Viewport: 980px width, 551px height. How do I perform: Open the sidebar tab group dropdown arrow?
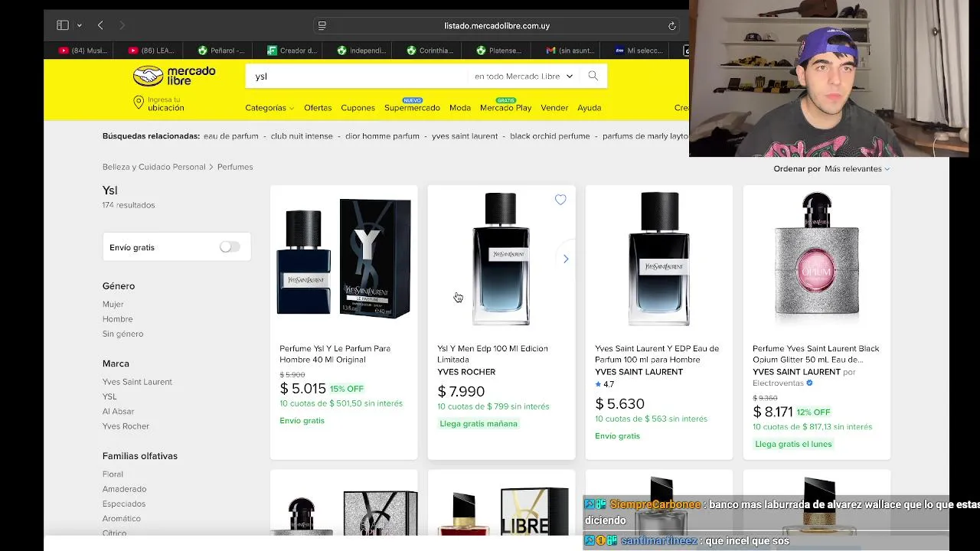coord(79,25)
